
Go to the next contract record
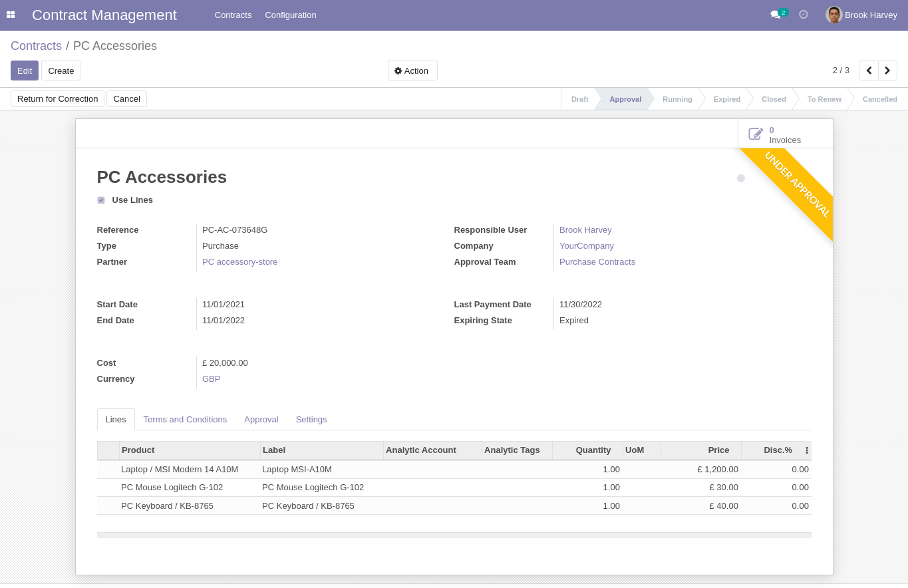[887, 71]
